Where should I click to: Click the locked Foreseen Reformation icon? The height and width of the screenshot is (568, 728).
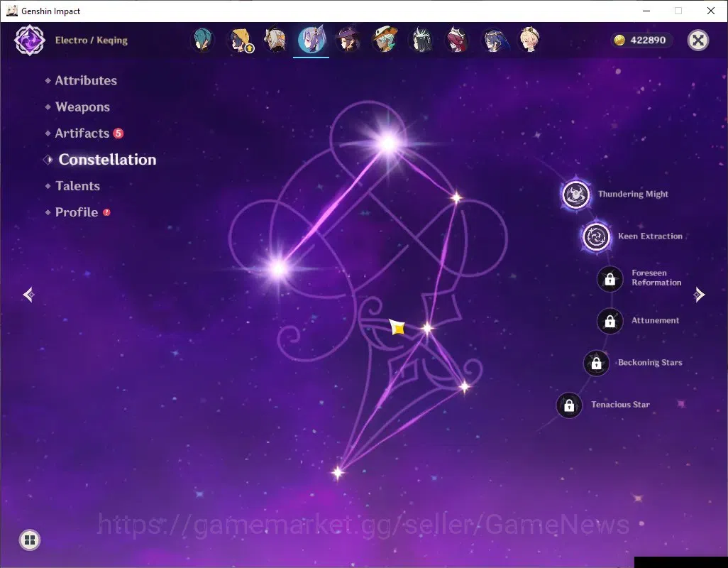point(610,279)
